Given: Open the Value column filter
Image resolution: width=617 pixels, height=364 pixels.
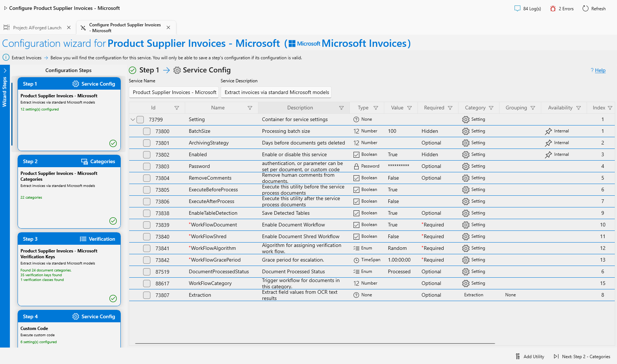Looking at the screenshot, I should coord(410,108).
